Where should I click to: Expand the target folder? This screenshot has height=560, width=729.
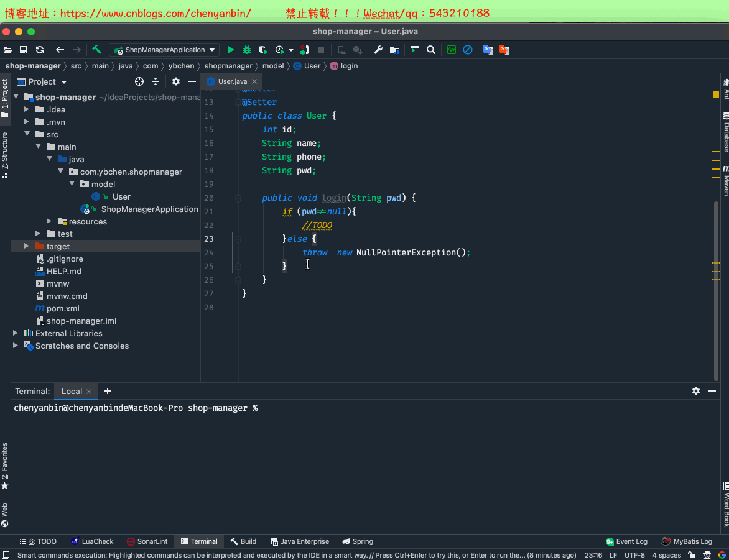(x=27, y=246)
